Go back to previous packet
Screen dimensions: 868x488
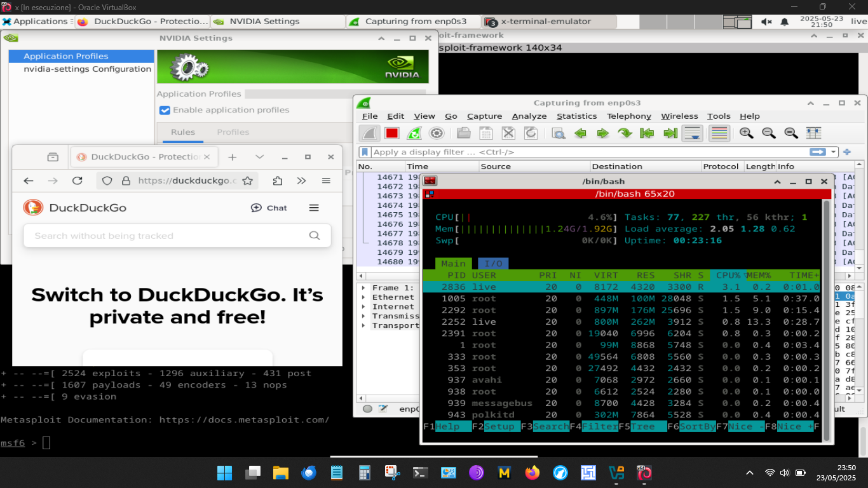(x=580, y=133)
